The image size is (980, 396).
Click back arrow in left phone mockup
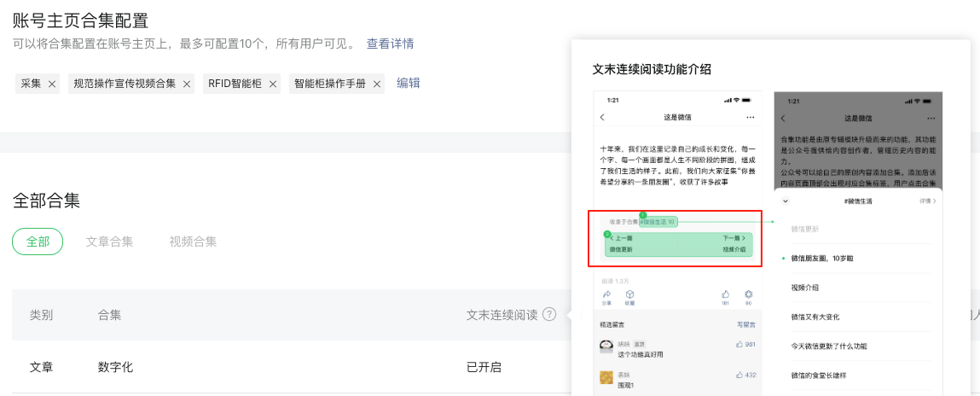point(602,117)
